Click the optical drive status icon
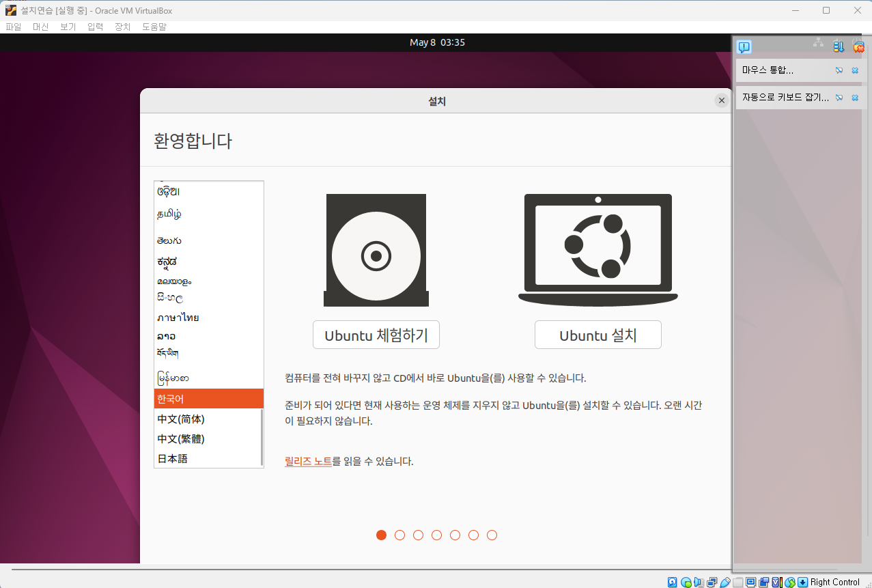Viewport: 872px width, 588px height. coord(686,582)
